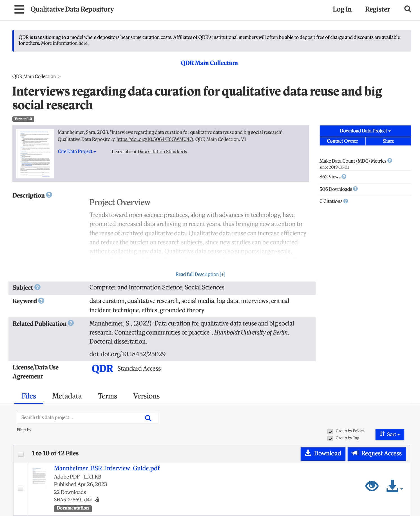Copy the SHA512 checksum via clipboard icon

97,499
